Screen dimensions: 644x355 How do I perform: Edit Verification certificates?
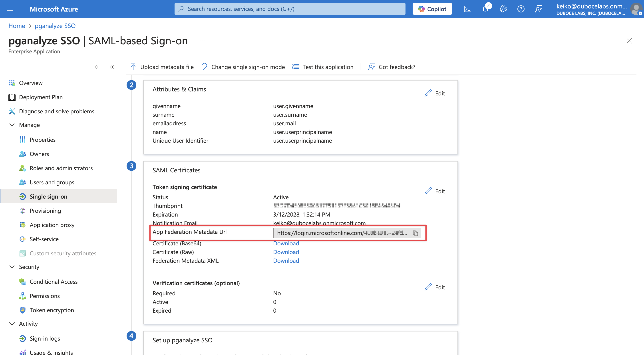pyautogui.click(x=435, y=287)
